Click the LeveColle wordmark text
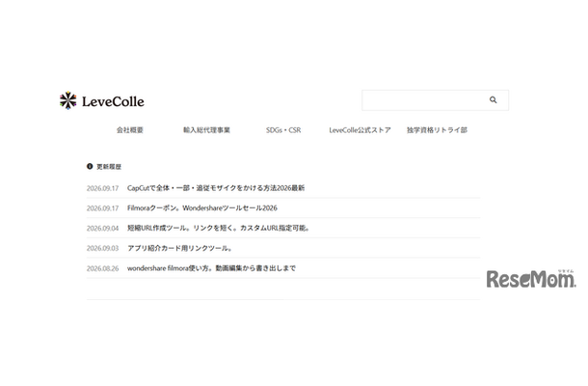The width and height of the screenshot is (588, 386). [113, 101]
